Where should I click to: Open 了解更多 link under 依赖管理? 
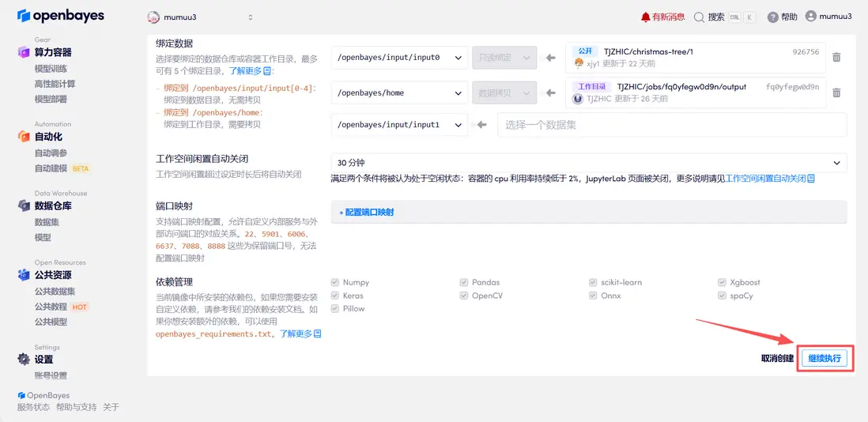tap(296, 334)
